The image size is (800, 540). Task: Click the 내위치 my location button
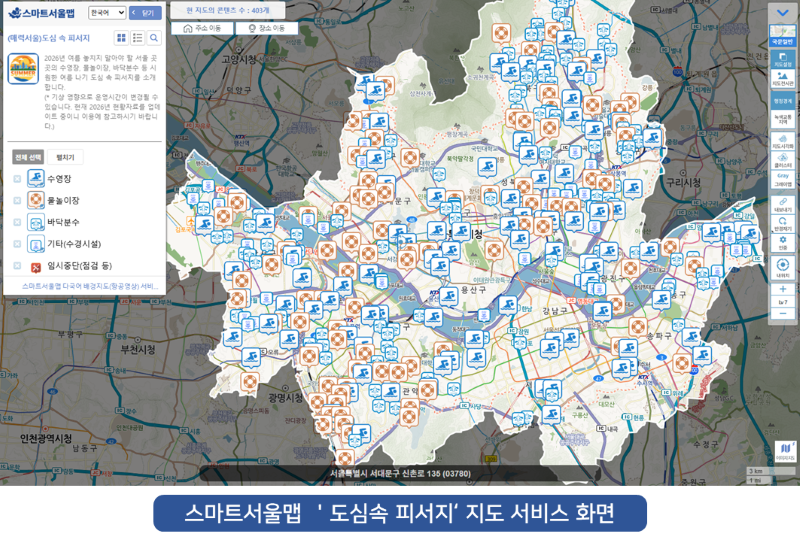click(782, 268)
